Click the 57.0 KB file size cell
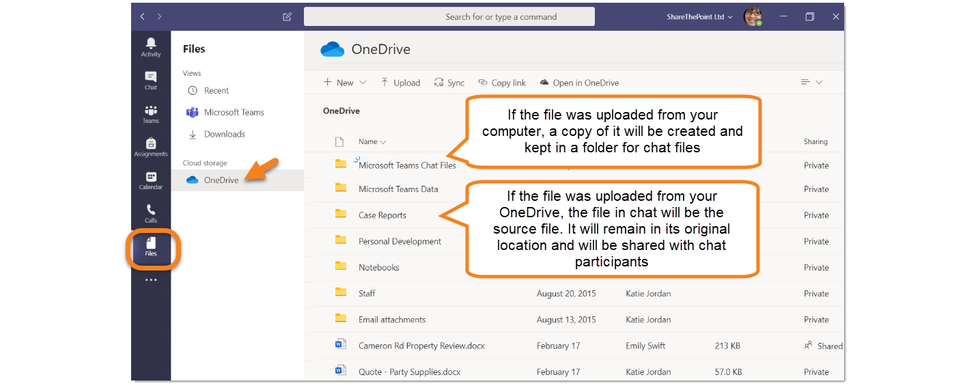Viewport: 980px width, 388px height. pos(727,372)
